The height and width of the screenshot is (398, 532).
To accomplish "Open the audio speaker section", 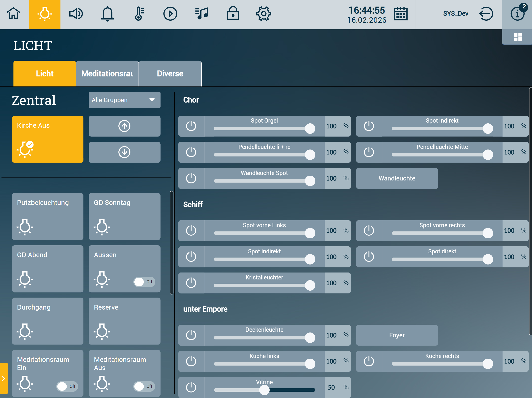I will click(76, 14).
